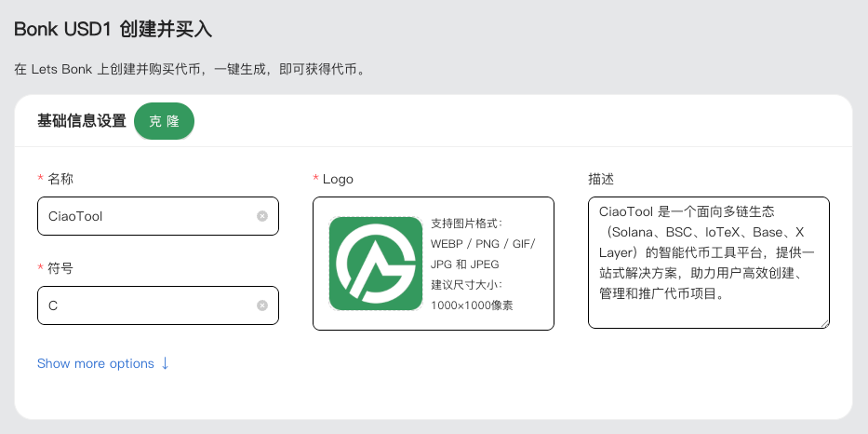The image size is (868, 434).
Task: Select the 基础信息设置 section heading
Action: point(82,121)
